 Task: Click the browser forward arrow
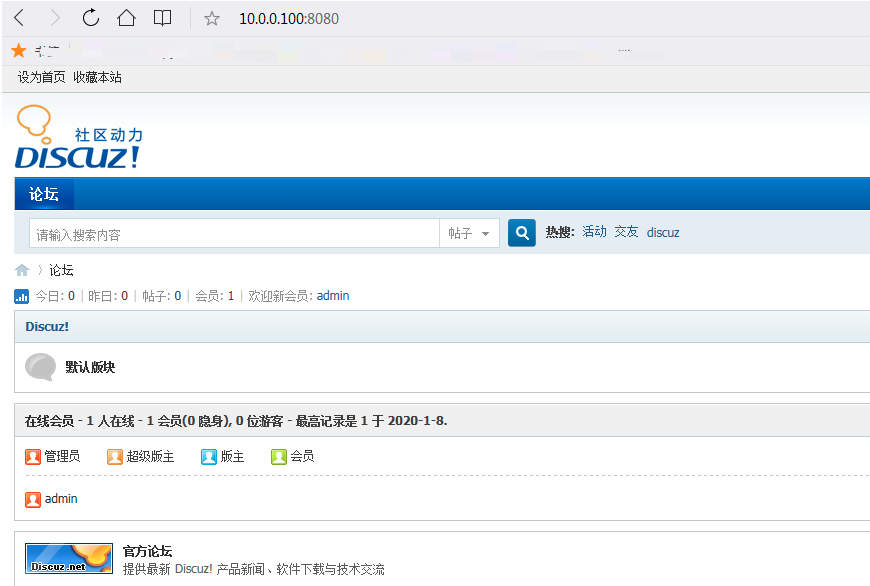[x=55, y=18]
